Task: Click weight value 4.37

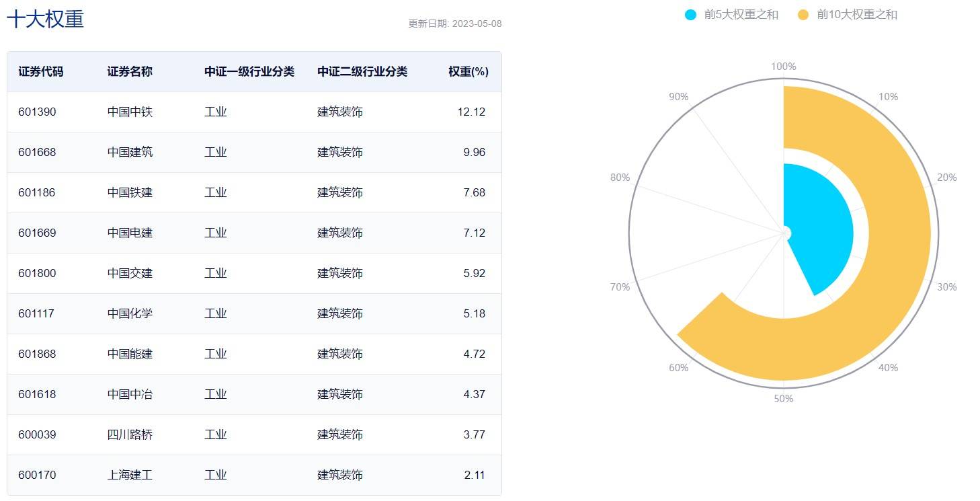Action: coord(474,395)
